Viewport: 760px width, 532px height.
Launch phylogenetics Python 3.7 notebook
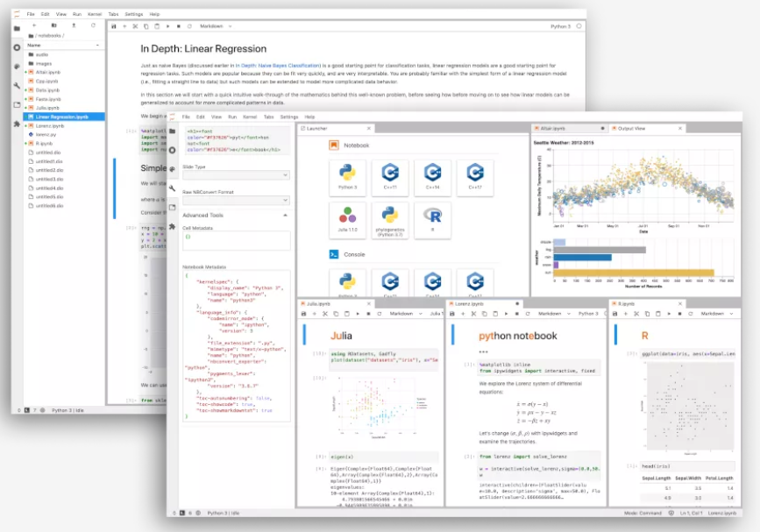390,221
